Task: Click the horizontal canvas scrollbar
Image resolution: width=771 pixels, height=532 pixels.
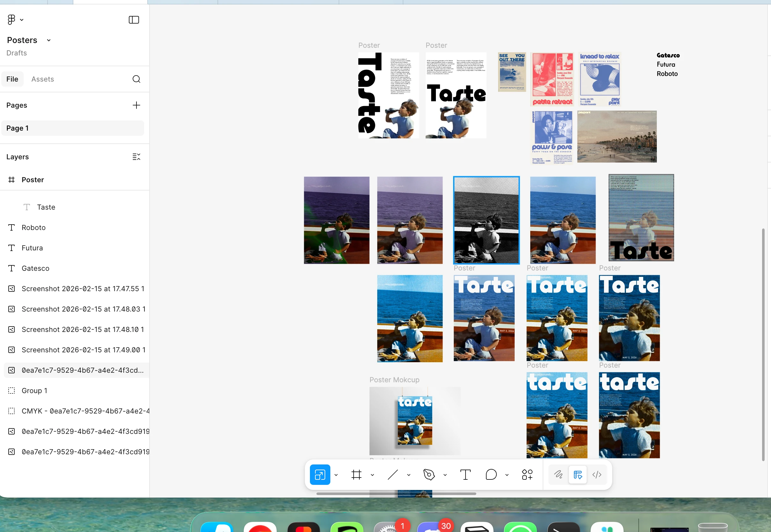Action: (x=396, y=494)
